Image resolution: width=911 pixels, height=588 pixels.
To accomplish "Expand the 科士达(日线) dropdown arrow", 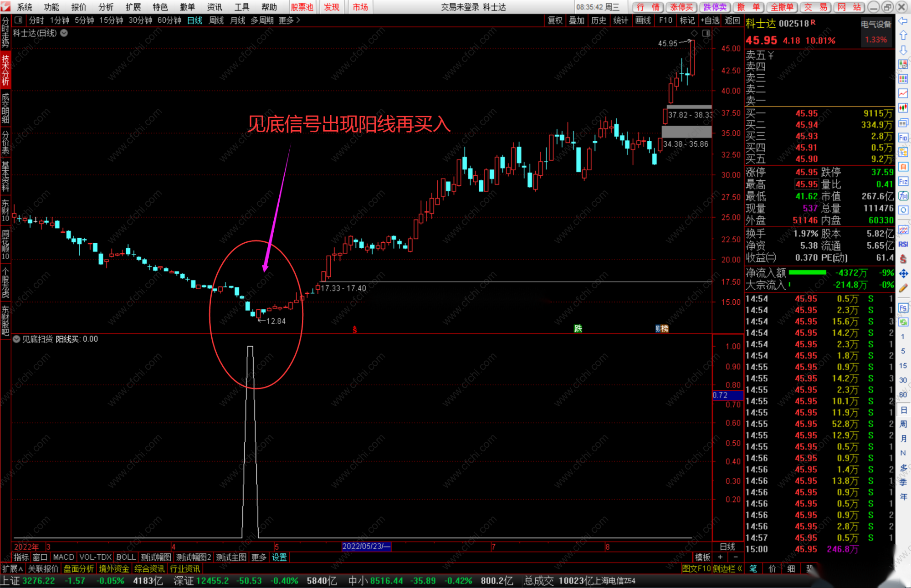I will click(64, 33).
